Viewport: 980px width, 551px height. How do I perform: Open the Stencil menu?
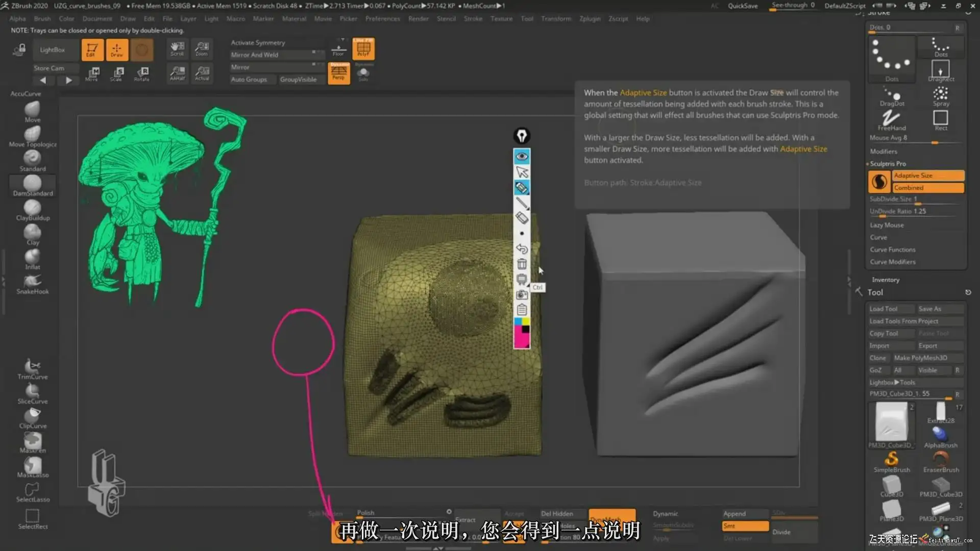click(x=446, y=18)
